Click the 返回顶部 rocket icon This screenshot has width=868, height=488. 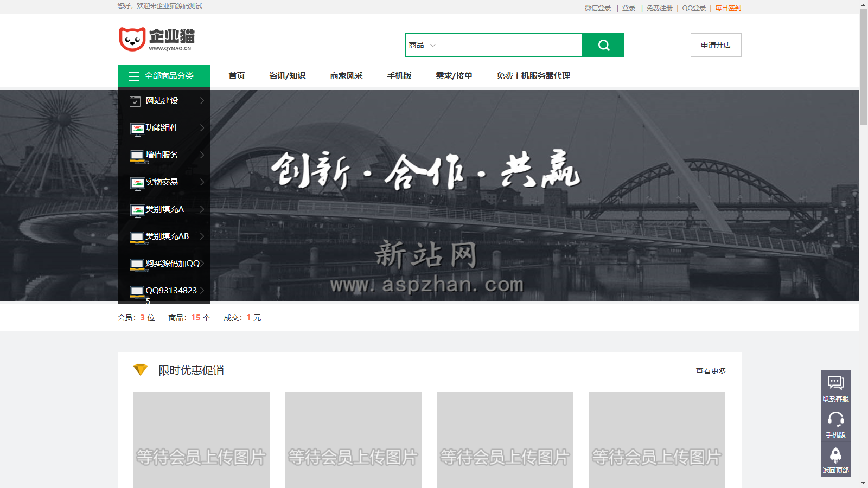point(835,455)
